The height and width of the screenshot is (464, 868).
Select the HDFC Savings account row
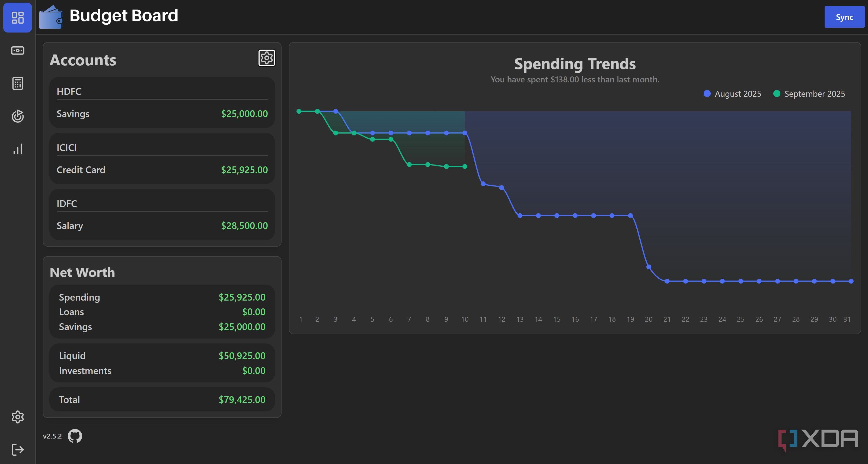click(162, 114)
